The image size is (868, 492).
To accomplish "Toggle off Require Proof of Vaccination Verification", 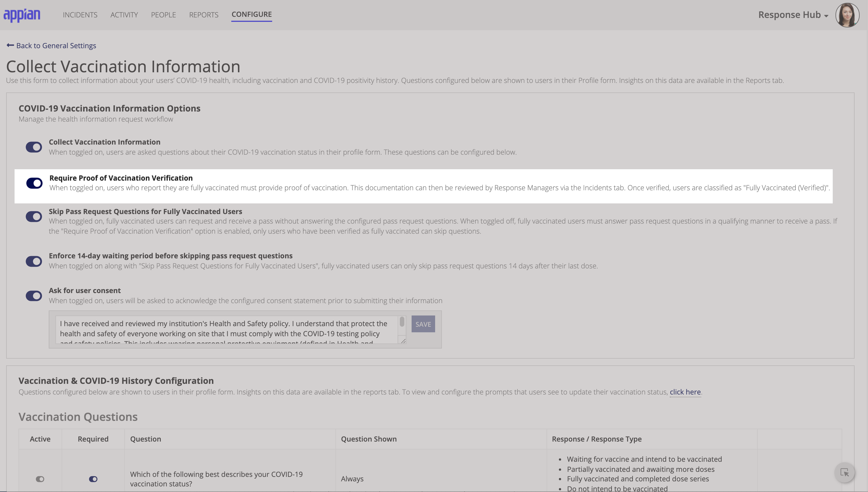I will [x=33, y=182].
